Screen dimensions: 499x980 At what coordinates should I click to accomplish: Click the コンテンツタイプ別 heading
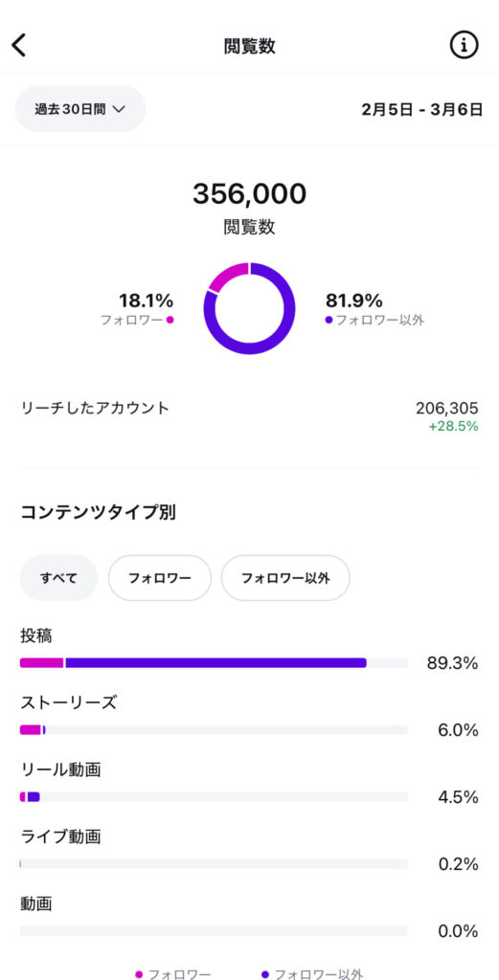pos(99,513)
